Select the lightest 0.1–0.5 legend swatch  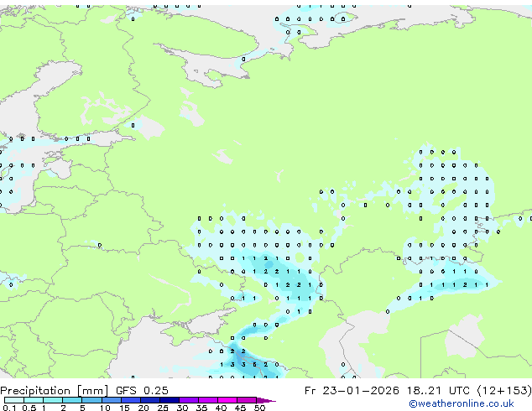point(14,400)
